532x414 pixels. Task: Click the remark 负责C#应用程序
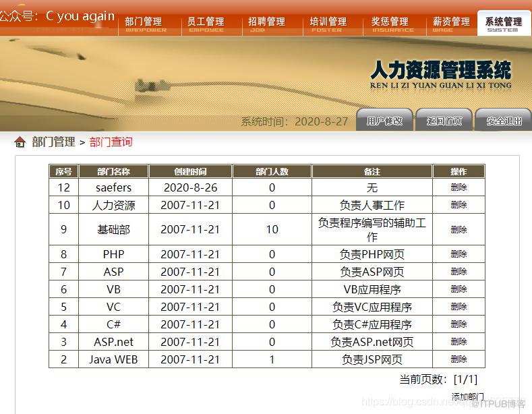(x=372, y=324)
